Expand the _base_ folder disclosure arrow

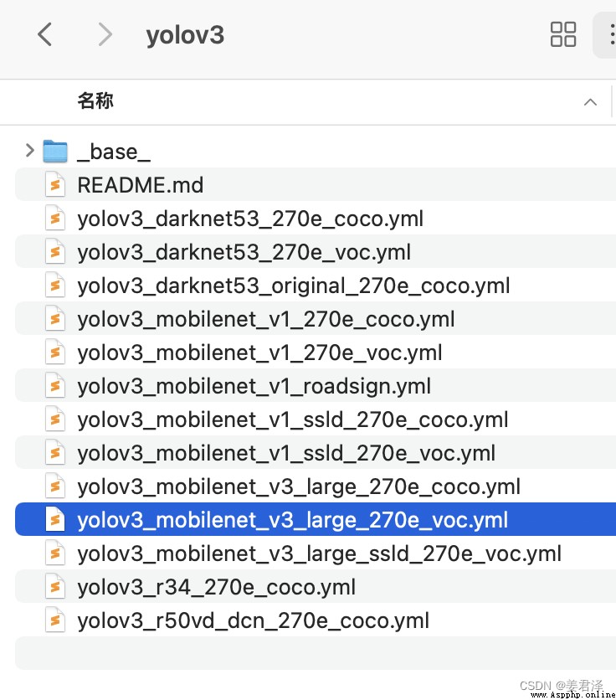(30, 151)
